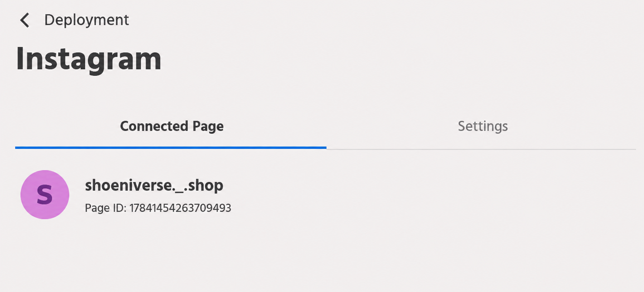Select the shoeniverse._.shop account name
Viewport: 644px width, 292px height.
154,185
